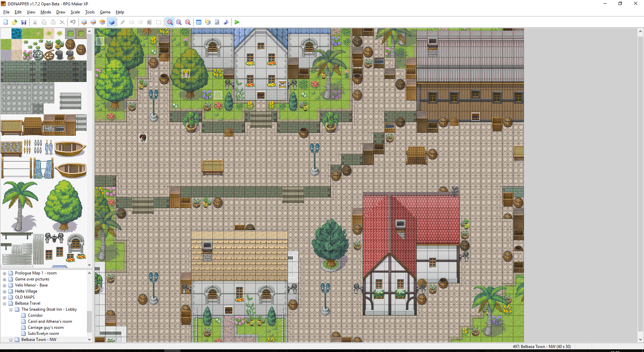Expand the Game over pictures node

pyautogui.click(x=5, y=279)
